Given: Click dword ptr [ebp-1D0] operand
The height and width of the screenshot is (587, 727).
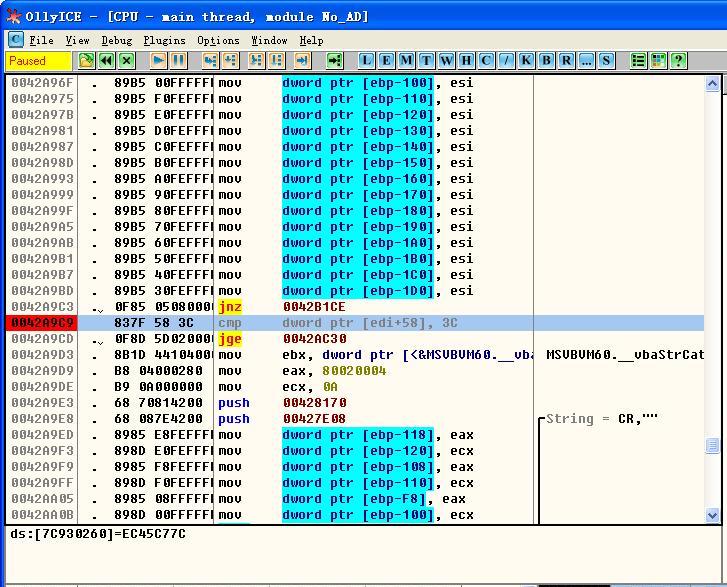Looking at the screenshot, I should pos(358,291).
